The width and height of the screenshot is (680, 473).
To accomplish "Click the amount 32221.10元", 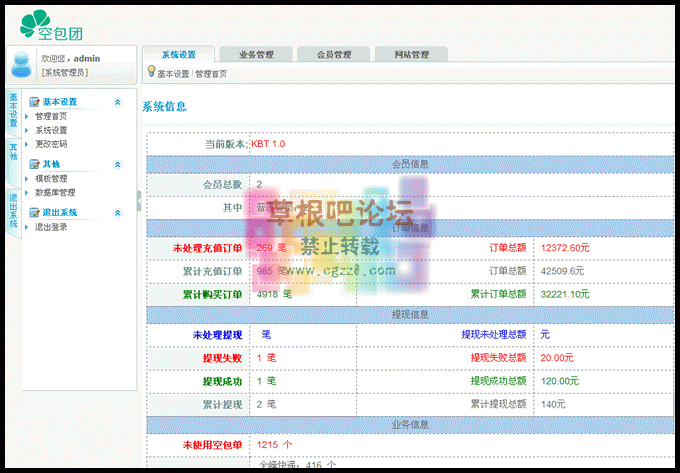I will pyautogui.click(x=565, y=294).
